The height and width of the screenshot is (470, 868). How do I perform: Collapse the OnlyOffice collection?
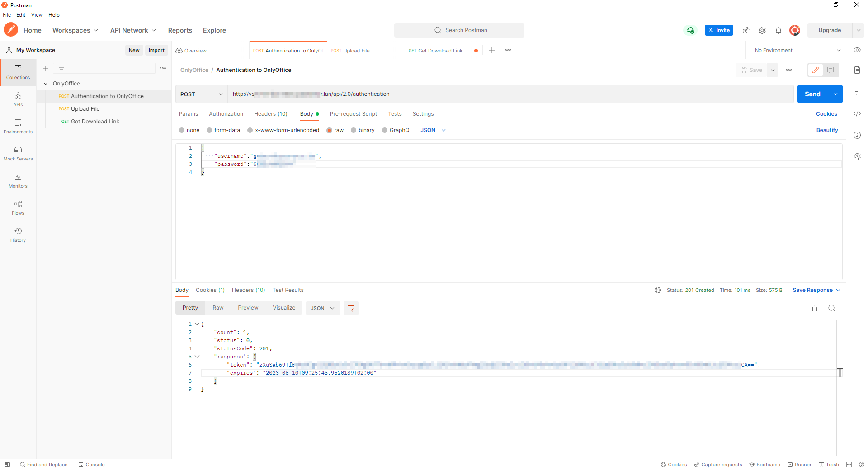point(46,84)
